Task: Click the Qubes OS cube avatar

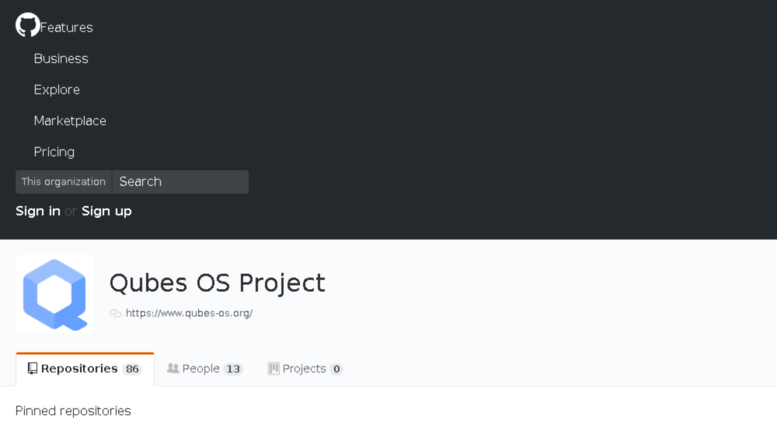Action: (x=55, y=294)
